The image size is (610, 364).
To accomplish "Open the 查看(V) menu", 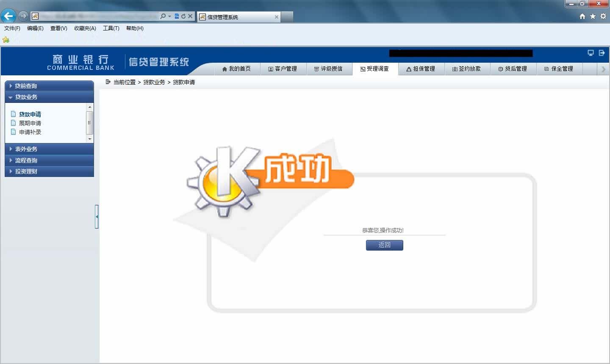I will pos(59,28).
